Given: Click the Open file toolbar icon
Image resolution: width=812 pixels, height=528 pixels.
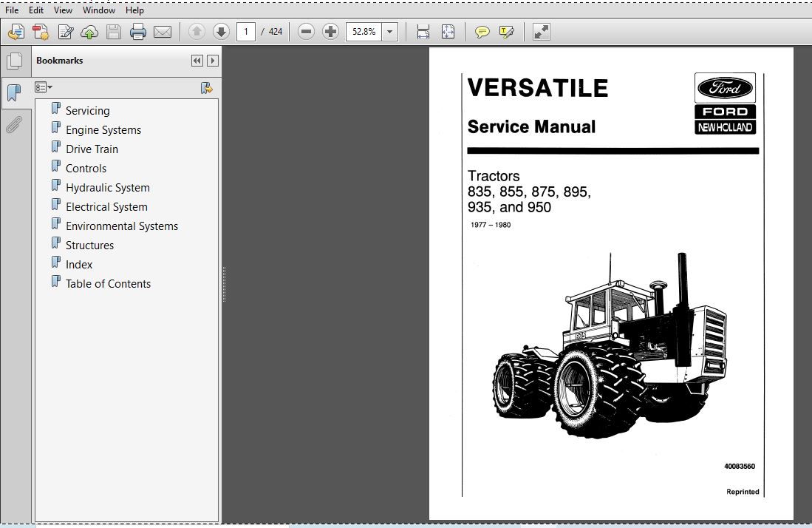Looking at the screenshot, I should pos(16,32).
